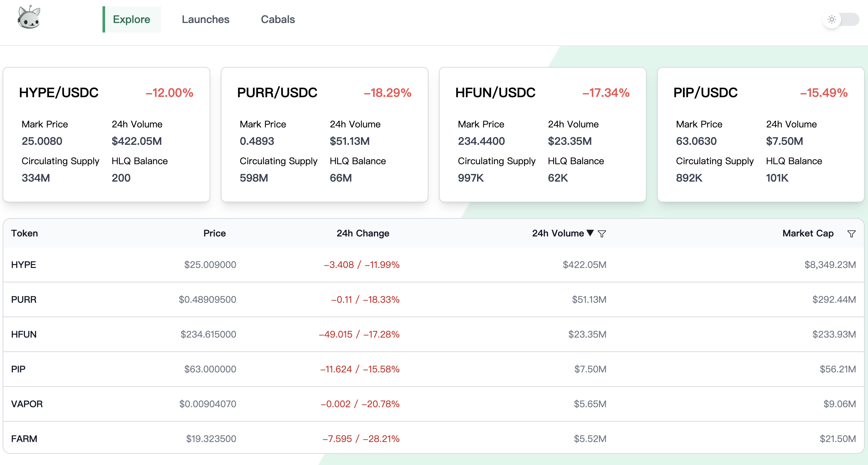Click the Token column header

[x=24, y=233]
